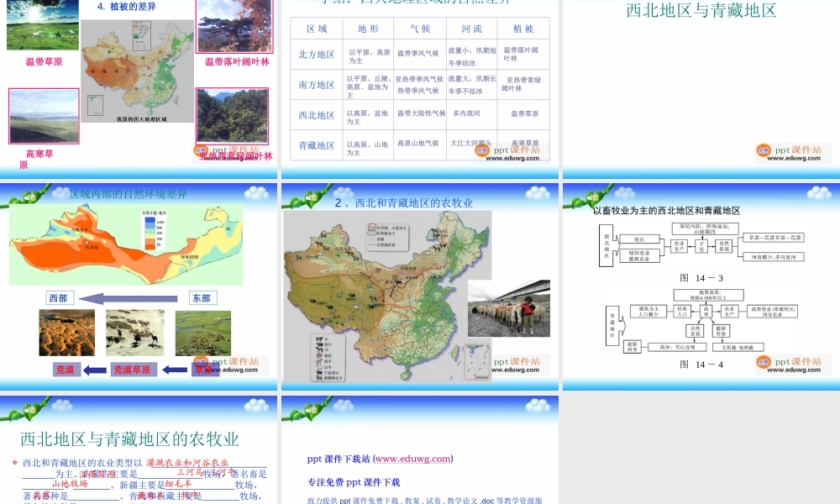Click the 西部 box beside the arrow
The width and height of the screenshot is (840, 504).
pos(59,298)
